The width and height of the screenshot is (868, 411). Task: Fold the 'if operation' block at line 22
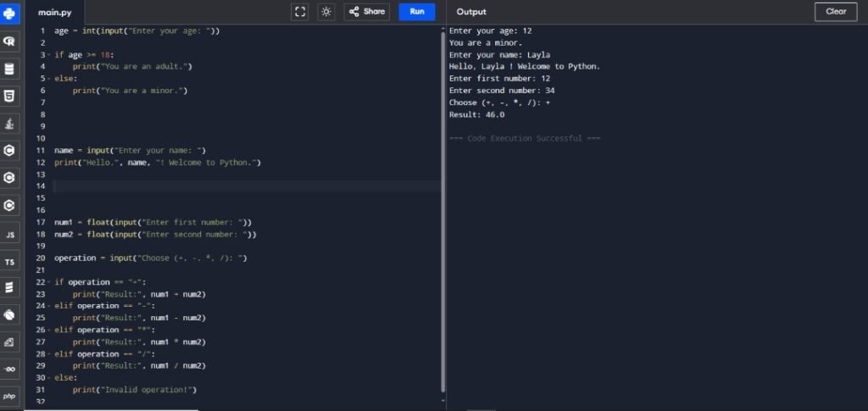[49, 282]
